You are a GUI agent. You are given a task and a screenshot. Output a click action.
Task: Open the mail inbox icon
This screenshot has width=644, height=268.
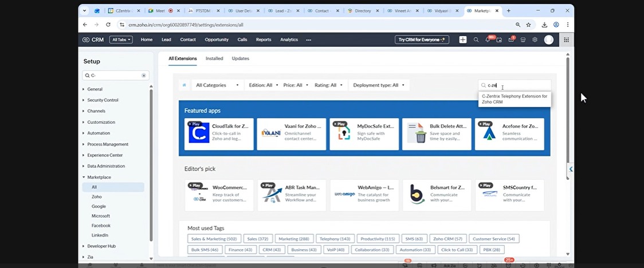pyautogui.click(x=511, y=40)
